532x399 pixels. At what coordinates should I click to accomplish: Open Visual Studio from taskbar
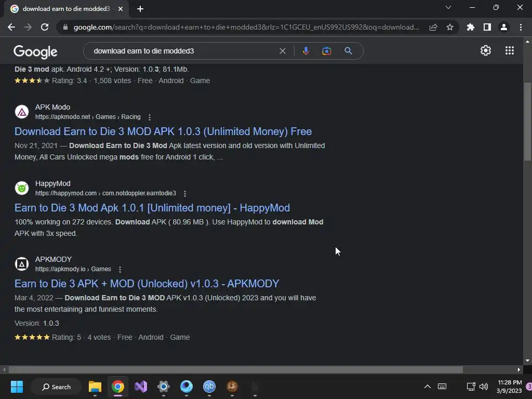coord(141,387)
